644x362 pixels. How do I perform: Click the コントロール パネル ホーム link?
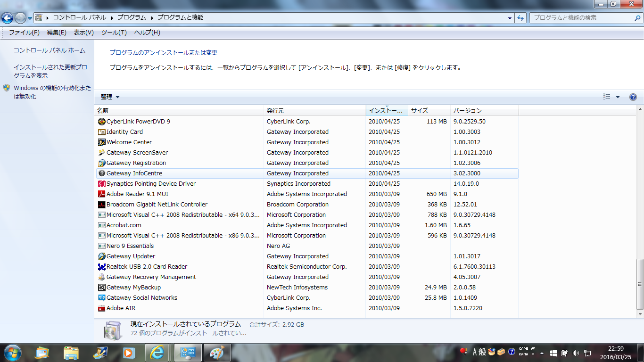click(x=50, y=50)
